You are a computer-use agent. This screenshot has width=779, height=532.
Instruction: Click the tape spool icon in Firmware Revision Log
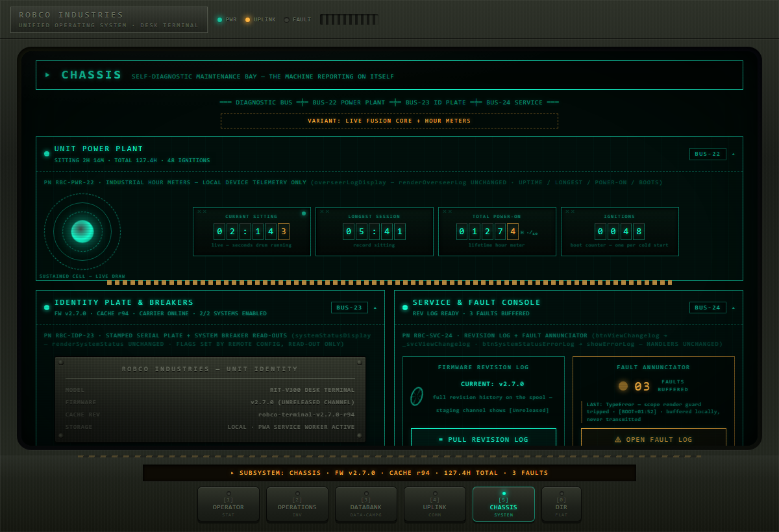pyautogui.click(x=417, y=396)
